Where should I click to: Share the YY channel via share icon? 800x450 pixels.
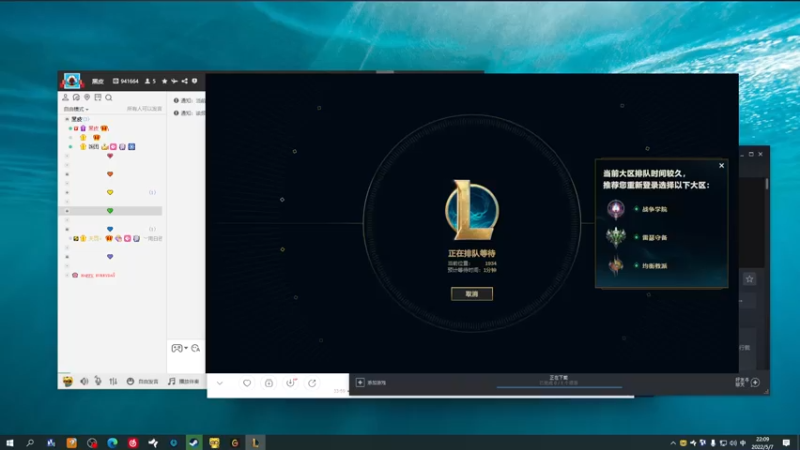185,81
